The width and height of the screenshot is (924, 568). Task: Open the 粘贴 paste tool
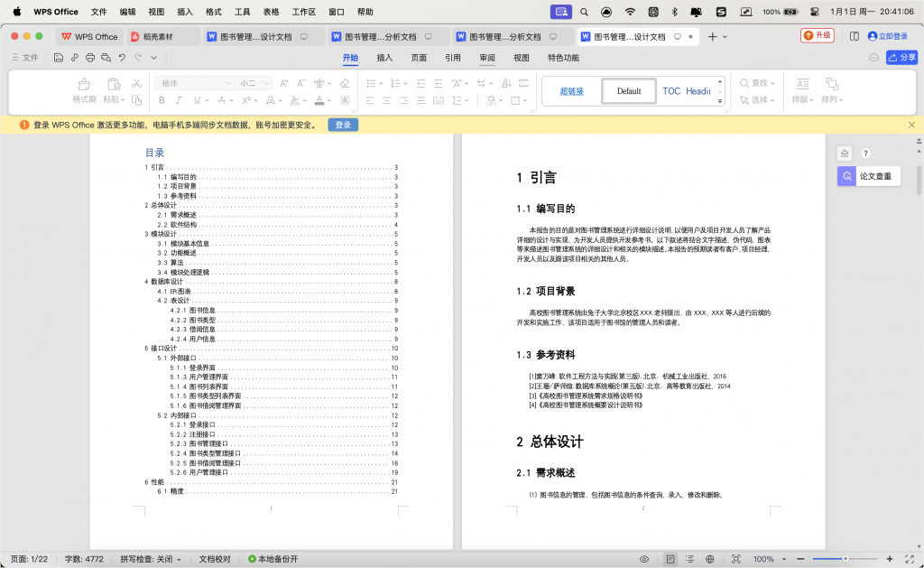click(114, 88)
